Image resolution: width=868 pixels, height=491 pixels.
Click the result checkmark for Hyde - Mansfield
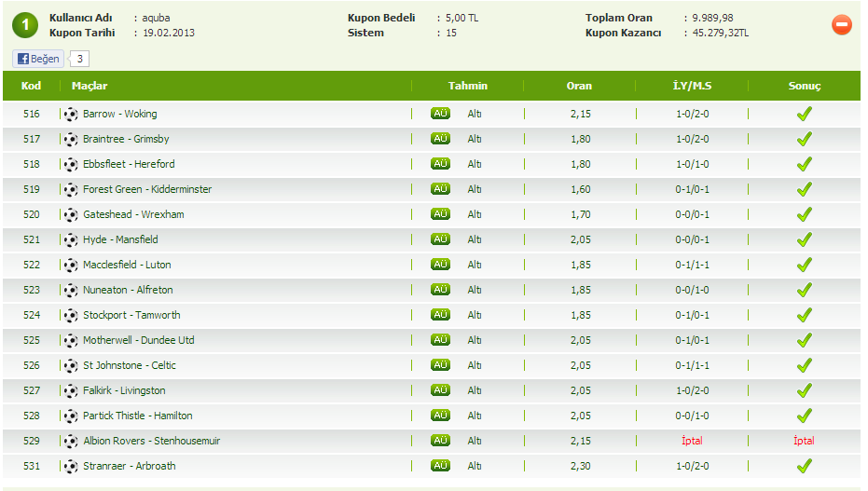point(804,239)
